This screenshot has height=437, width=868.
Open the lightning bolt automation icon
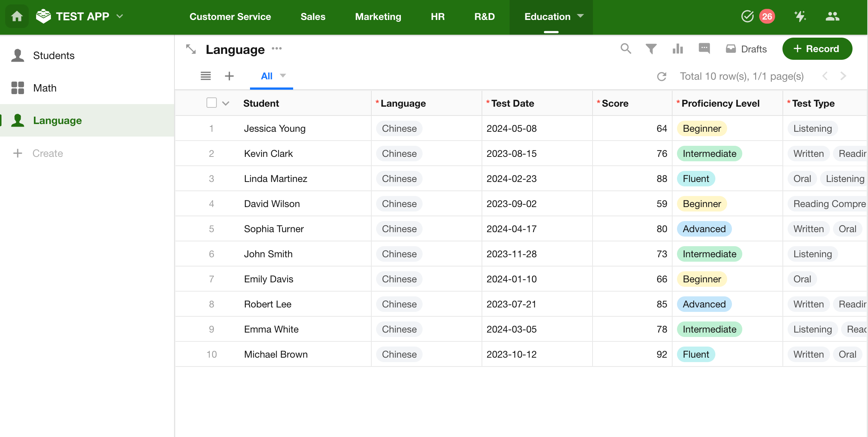[x=800, y=17]
